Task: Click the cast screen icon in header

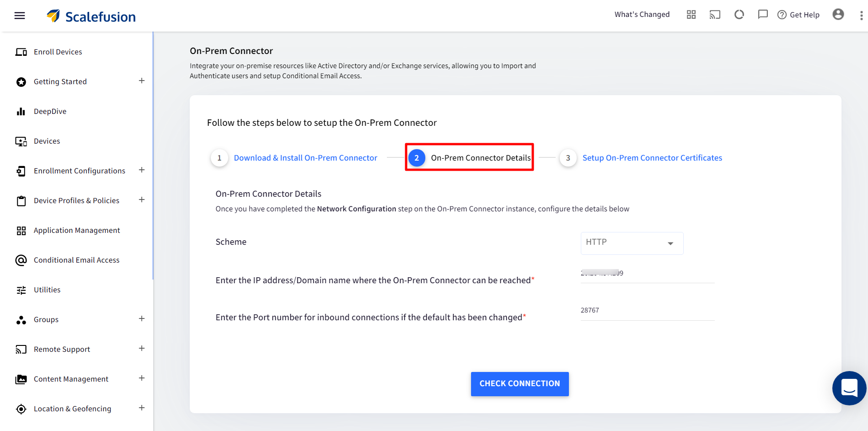Action: click(715, 15)
